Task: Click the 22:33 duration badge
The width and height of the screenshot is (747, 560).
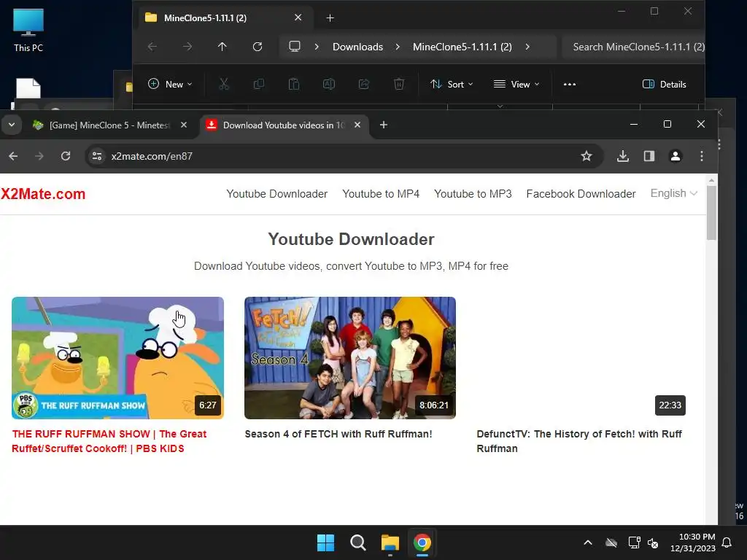Action: pyautogui.click(x=670, y=405)
